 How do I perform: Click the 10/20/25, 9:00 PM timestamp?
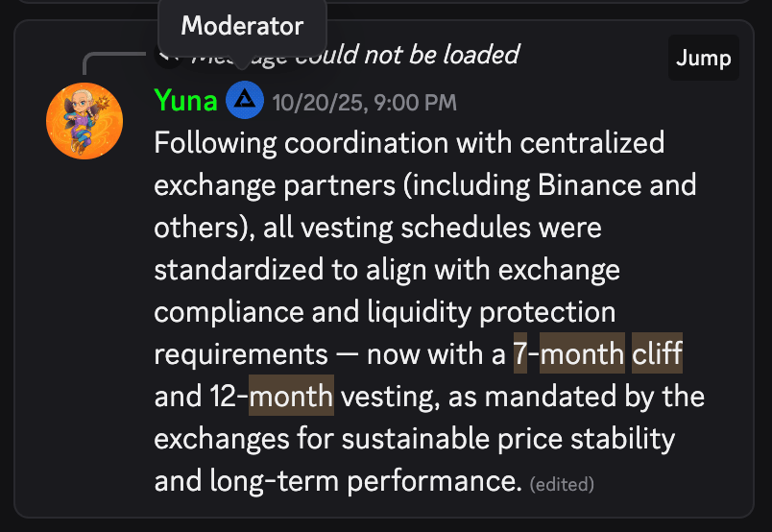point(364,101)
